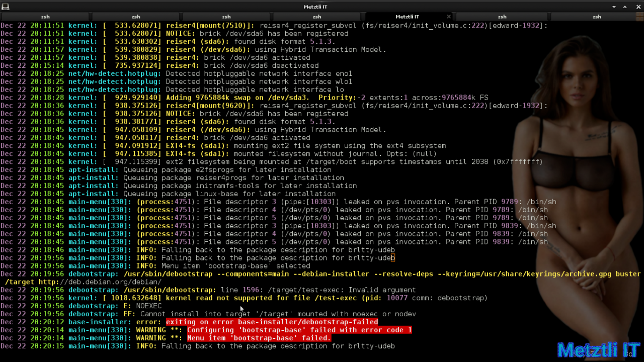
Task: Switch to the last zsh tab
Action: point(597,17)
